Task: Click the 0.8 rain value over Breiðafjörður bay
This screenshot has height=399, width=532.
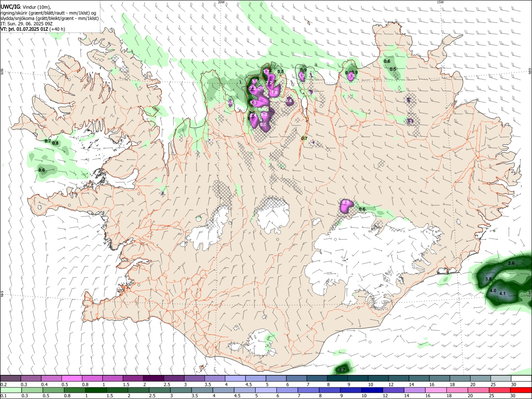Action: [x=56, y=143]
